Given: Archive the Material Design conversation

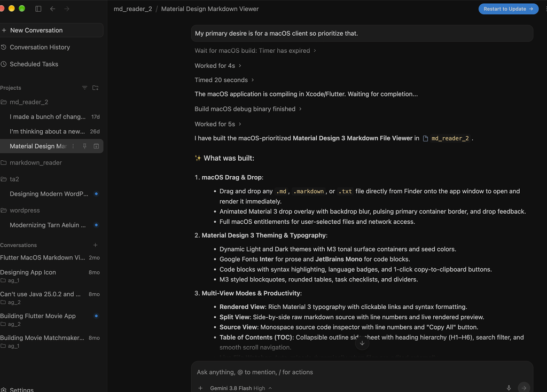Looking at the screenshot, I should 96,146.
